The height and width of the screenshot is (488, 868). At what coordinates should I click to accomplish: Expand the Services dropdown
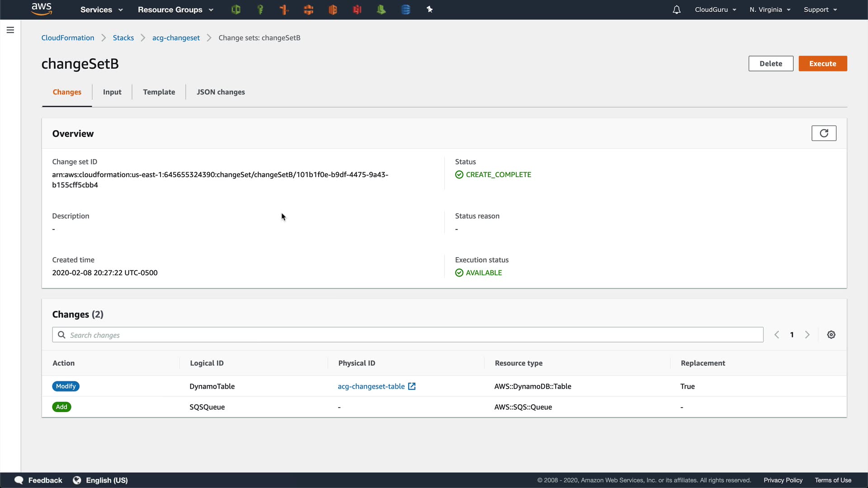pos(101,9)
